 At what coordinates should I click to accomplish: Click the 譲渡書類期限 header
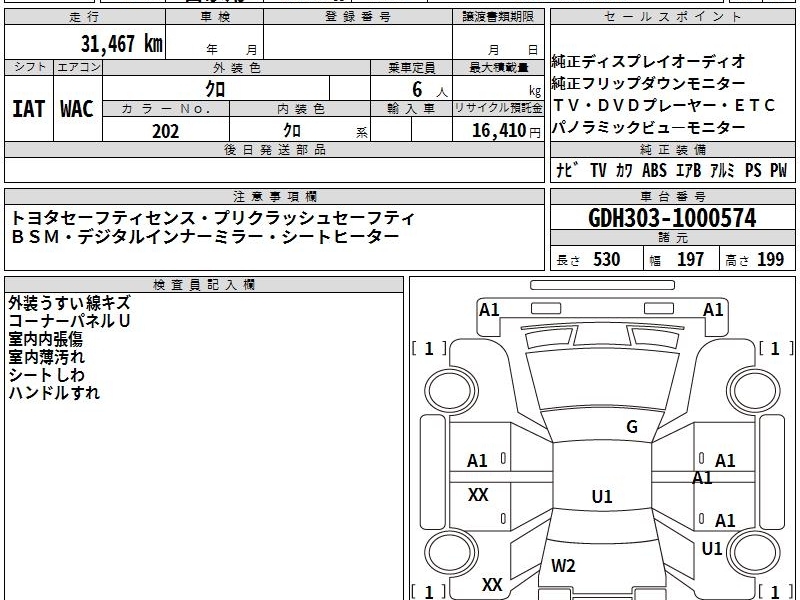pos(498,17)
